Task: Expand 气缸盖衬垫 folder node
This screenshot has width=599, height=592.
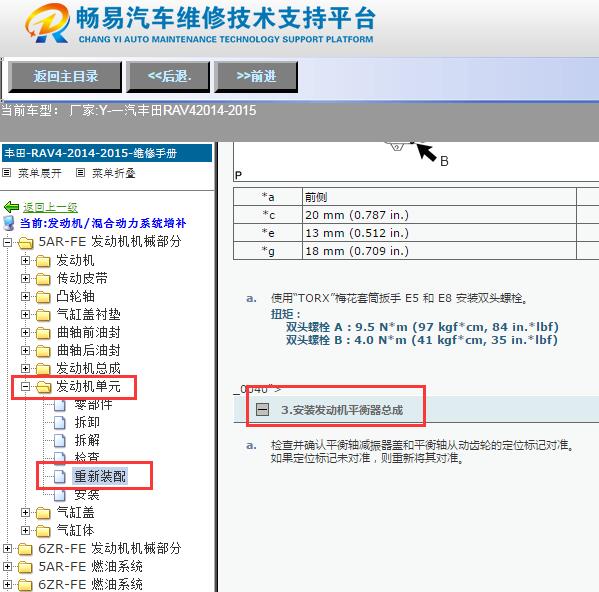Action: pyautogui.click(x=25, y=314)
